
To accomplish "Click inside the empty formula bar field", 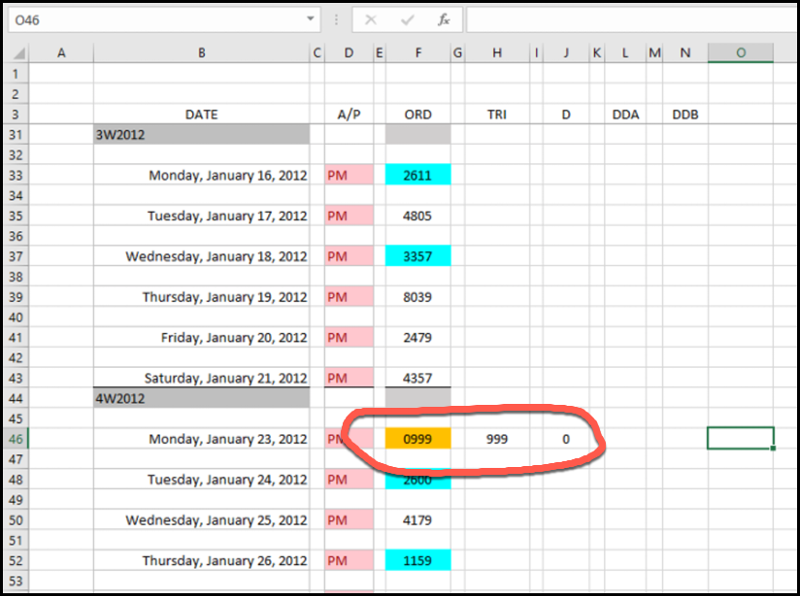I will point(630,19).
